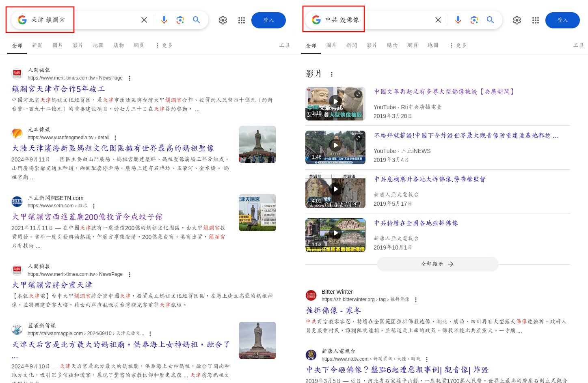Open options menu beside 影片 heading

(x=332, y=74)
